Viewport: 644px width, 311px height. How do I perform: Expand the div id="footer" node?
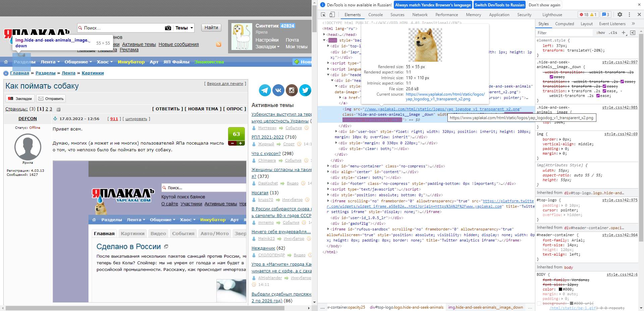(x=328, y=184)
